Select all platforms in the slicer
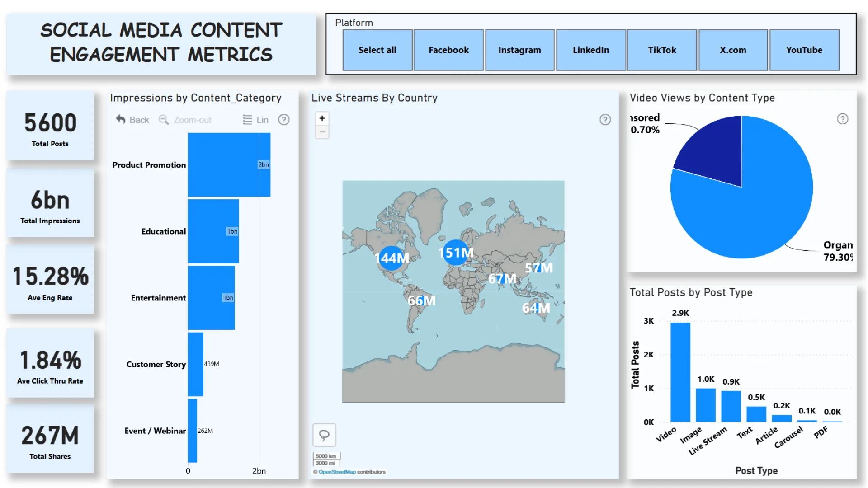 coord(377,50)
